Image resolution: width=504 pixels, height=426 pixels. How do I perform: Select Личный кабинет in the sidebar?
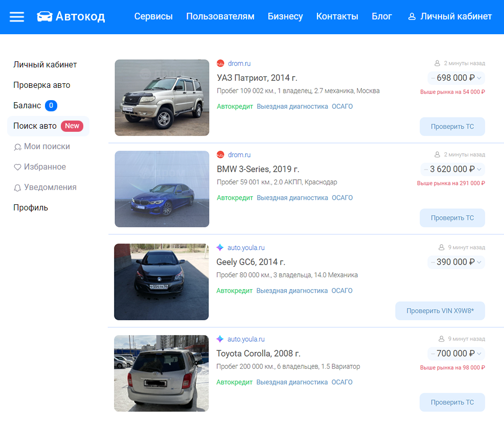(45, 64)
